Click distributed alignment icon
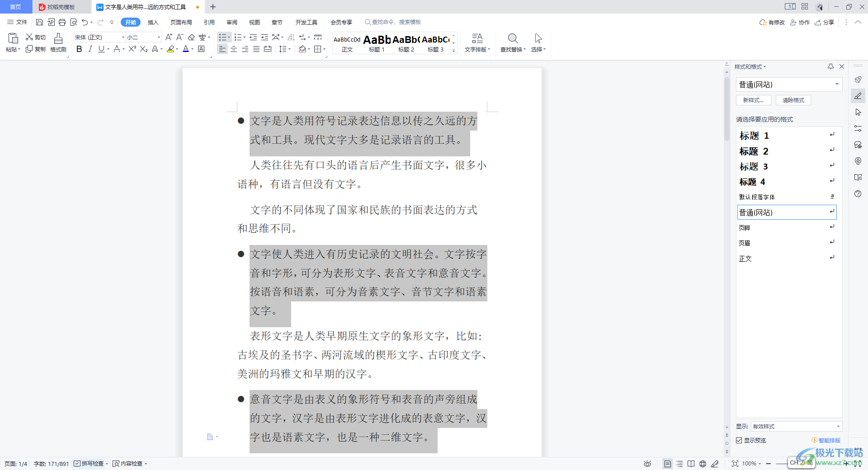Image resolution: width=868 pixels, height=470 pixels. click(268, 49)
